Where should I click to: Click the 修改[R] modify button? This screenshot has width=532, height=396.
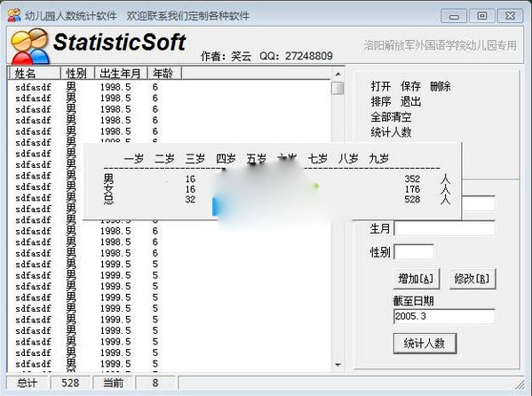(x=472, y=279)
